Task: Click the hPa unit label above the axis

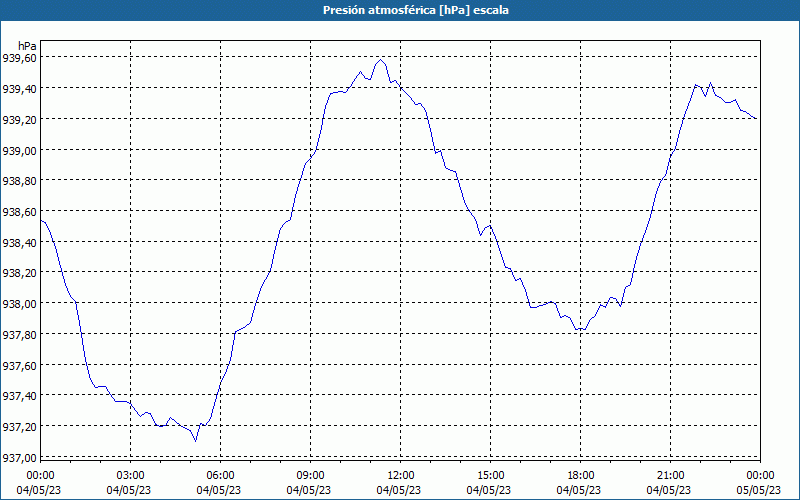Action: [27, 46]
